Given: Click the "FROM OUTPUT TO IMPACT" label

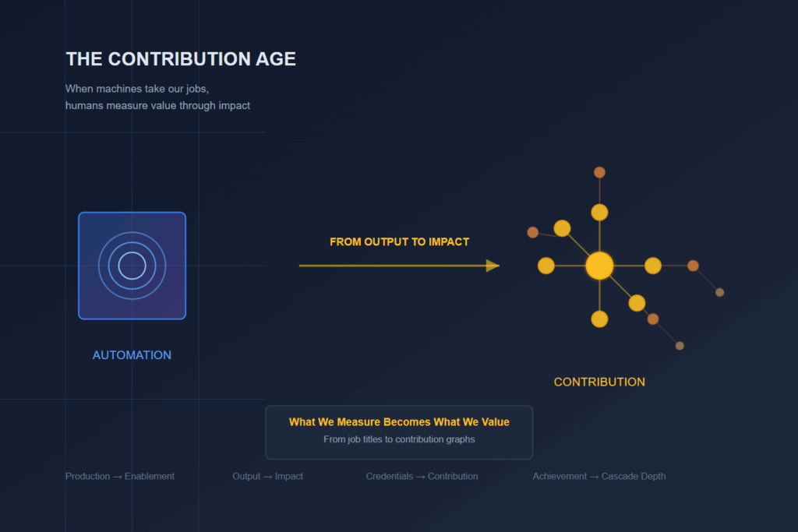Looking at the screenshot, I should pyautogui.click(x=399, y=242).
